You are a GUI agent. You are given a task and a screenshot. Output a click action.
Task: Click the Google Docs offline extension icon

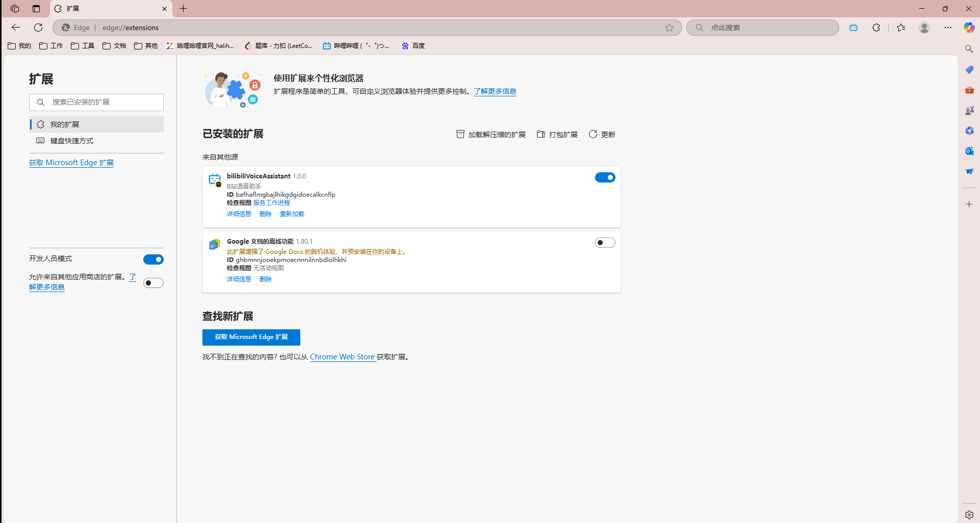(215, 245)
